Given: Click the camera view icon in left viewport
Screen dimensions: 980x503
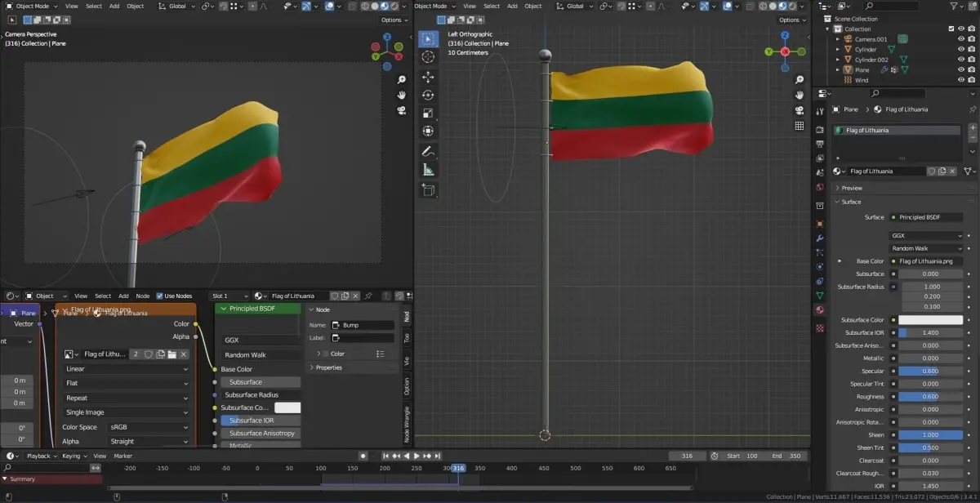Looking at the screenshot, I should 402,110.
